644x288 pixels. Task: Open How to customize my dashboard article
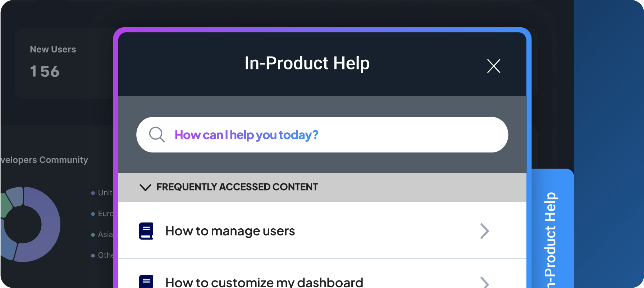click(264, 282)
